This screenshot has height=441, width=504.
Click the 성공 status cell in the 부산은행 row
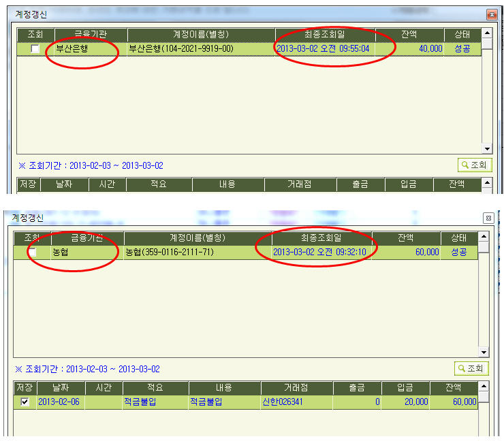pos(462,49)
